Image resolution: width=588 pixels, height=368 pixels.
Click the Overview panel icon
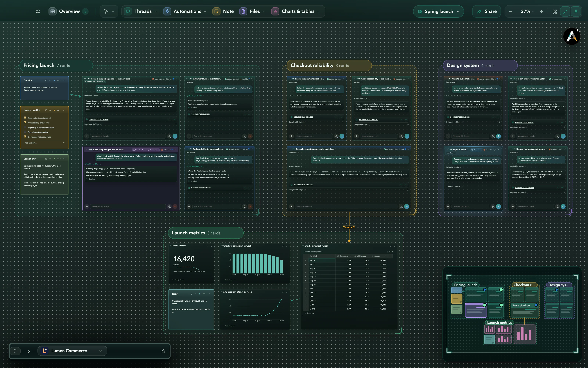pos(53,11)
